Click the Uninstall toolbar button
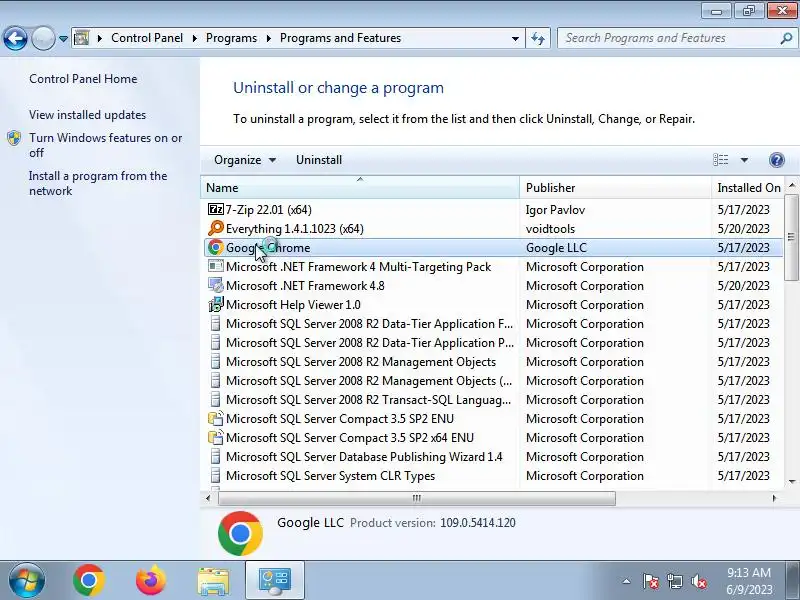 (319, 160)
